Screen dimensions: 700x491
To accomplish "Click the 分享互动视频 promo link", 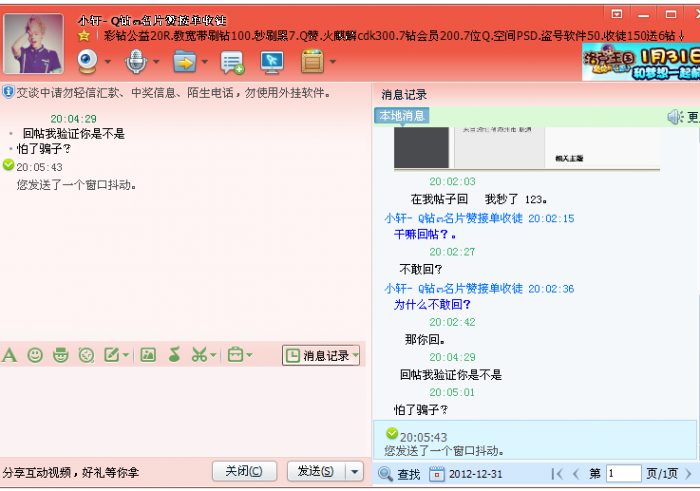I will click(71, 472).
